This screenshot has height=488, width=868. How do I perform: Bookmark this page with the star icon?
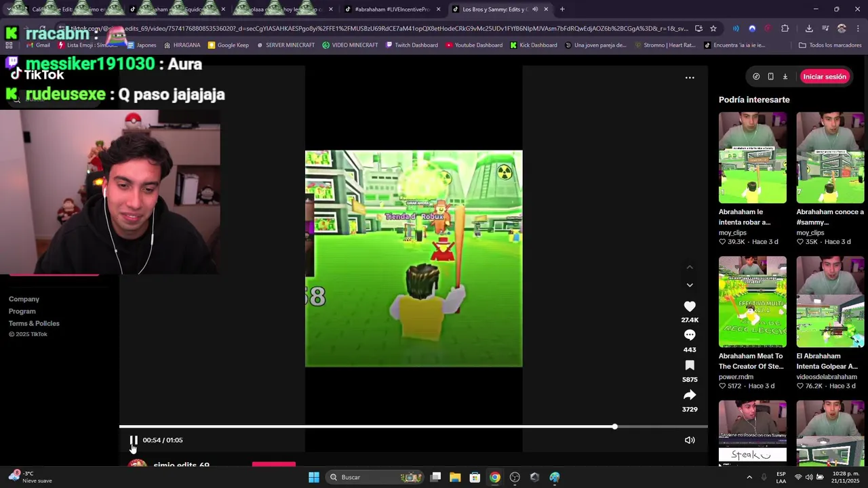pos(713,28)
